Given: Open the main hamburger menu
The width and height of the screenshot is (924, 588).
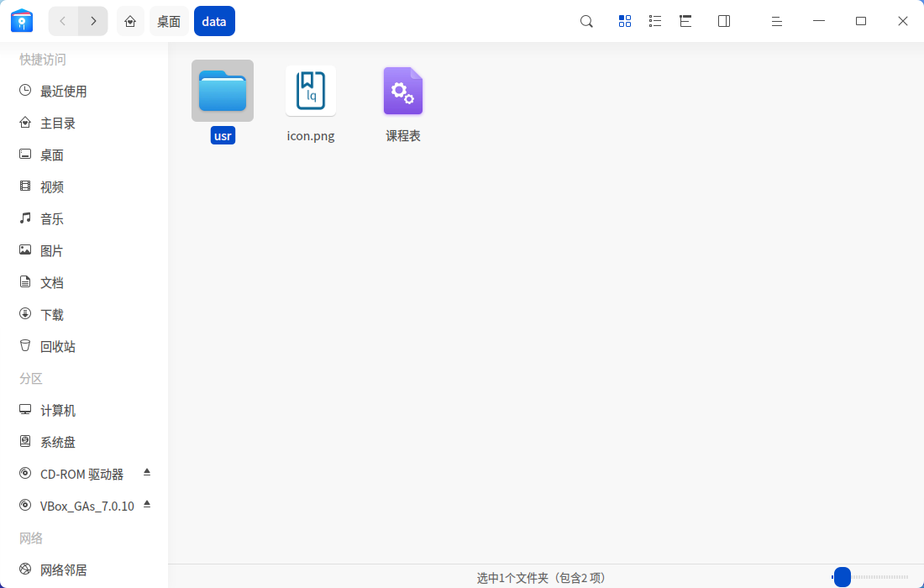Looking at the screenshot, I should (x=777, y=21).
